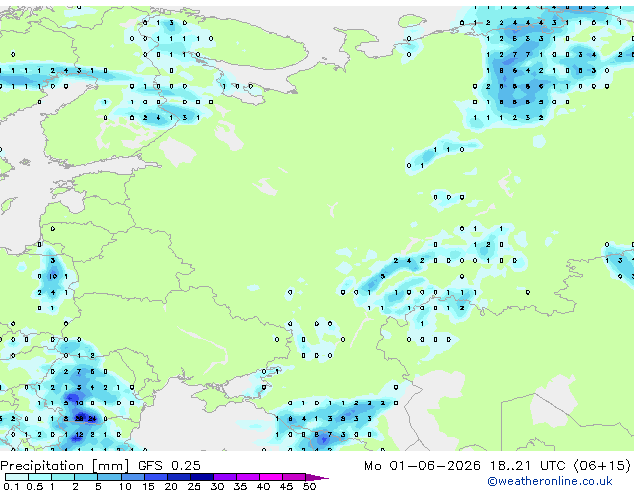Click the 'Precipitation [mm]' legend title
Image resolution: width=634 pixels, height=490 pixels.
tap(65, 466)
